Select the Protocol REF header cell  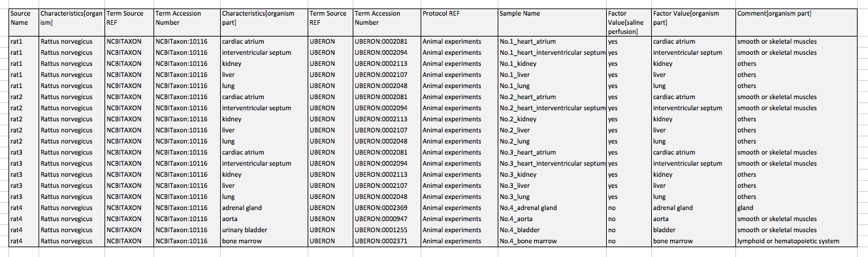click(458, 22)
